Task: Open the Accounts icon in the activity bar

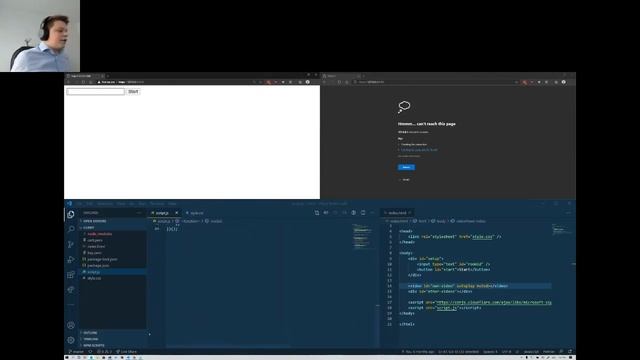Action: click(x=71, y=325)
